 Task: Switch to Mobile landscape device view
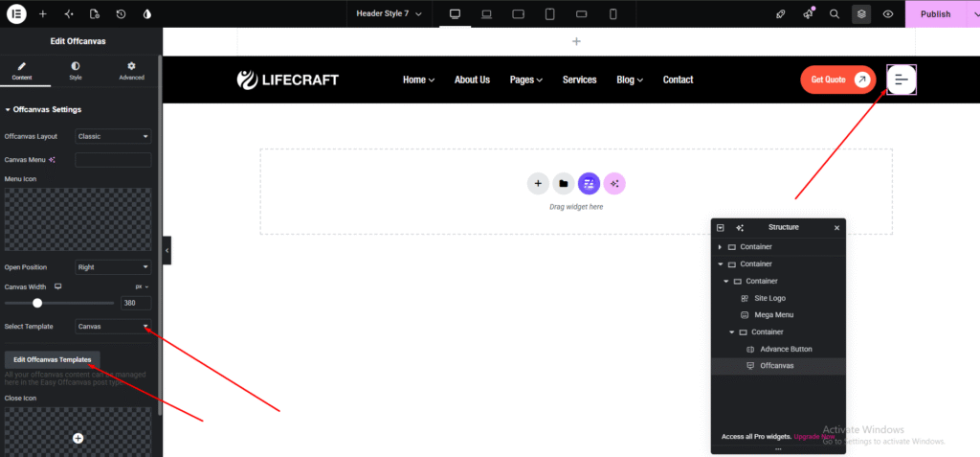(x=581, y=13)
